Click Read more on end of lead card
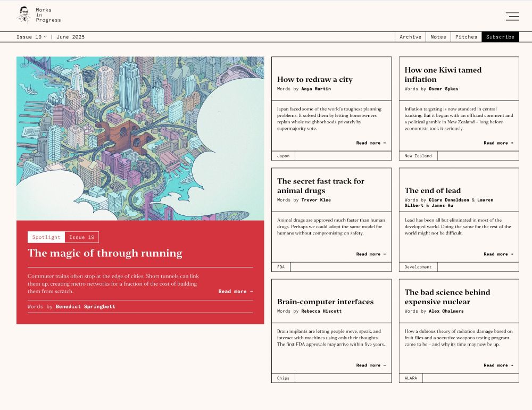 click(498, 254)
